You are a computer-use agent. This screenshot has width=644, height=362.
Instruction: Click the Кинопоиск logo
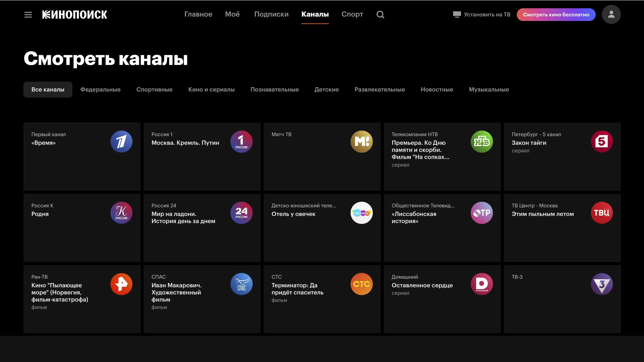pyautogui.click(x=74, y=14)
